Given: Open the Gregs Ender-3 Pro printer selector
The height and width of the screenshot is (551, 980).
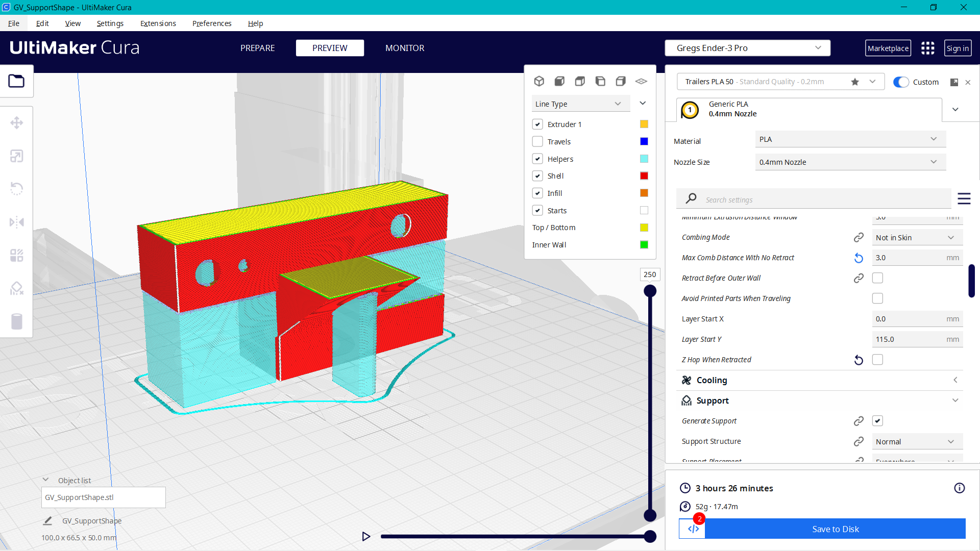Looking at the screenshot, I should [x=747, y=48].
